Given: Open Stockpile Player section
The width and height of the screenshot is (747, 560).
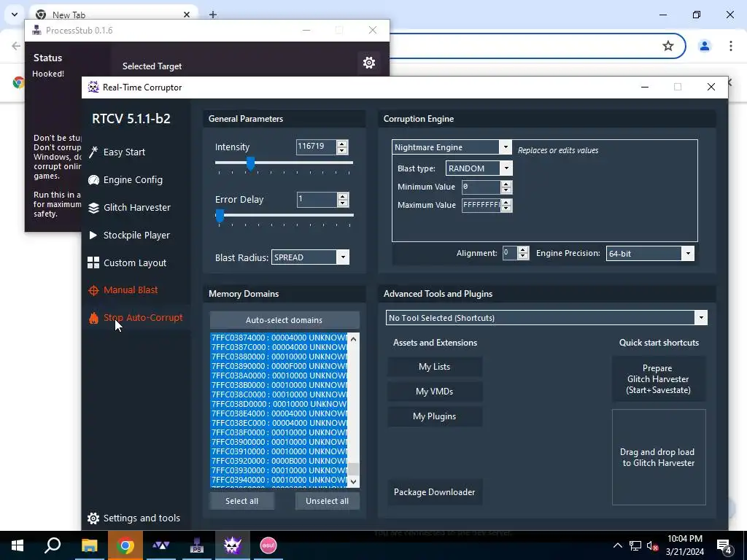Looking at the screenshot, I should [136, 236].
